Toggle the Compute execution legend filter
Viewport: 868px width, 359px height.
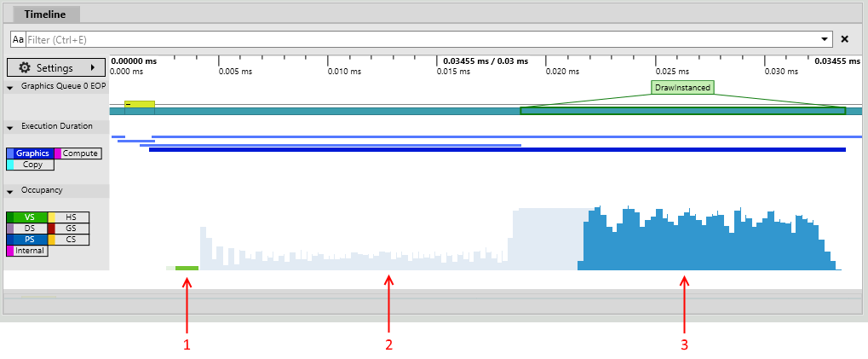point(78,153)
